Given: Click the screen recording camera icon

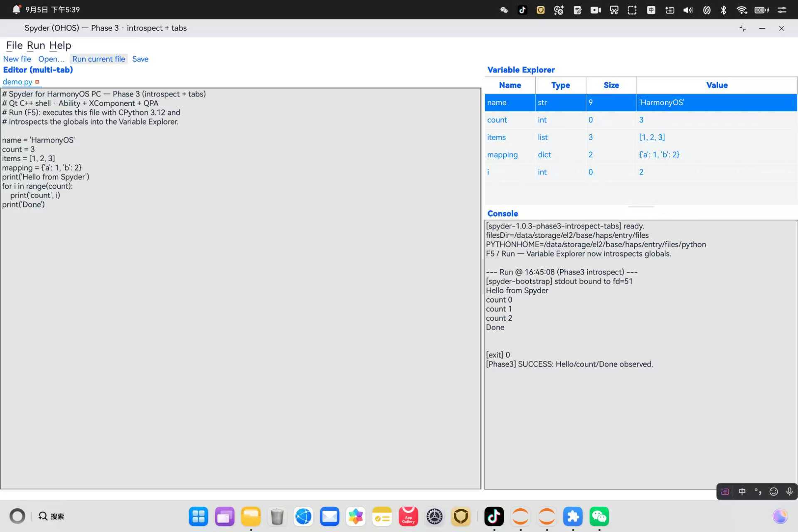Looking at the screenshot, I should [x=596, y=10].
